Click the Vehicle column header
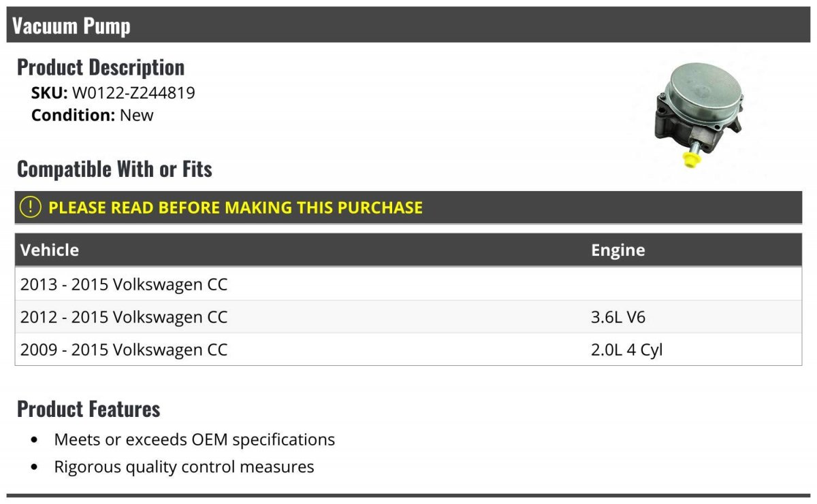 pos(50,250)
